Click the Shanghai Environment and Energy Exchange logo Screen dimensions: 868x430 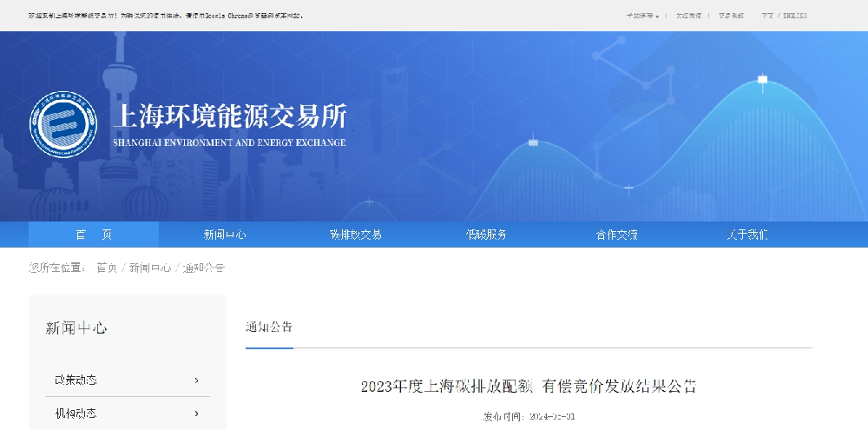click(x=62, y=124)
